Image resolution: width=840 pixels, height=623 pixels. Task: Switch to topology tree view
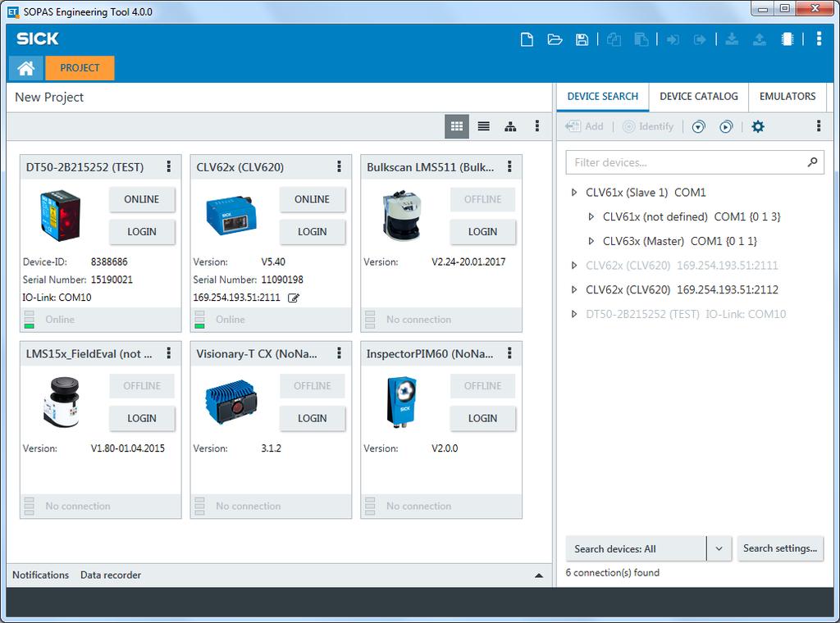[510, 126]
